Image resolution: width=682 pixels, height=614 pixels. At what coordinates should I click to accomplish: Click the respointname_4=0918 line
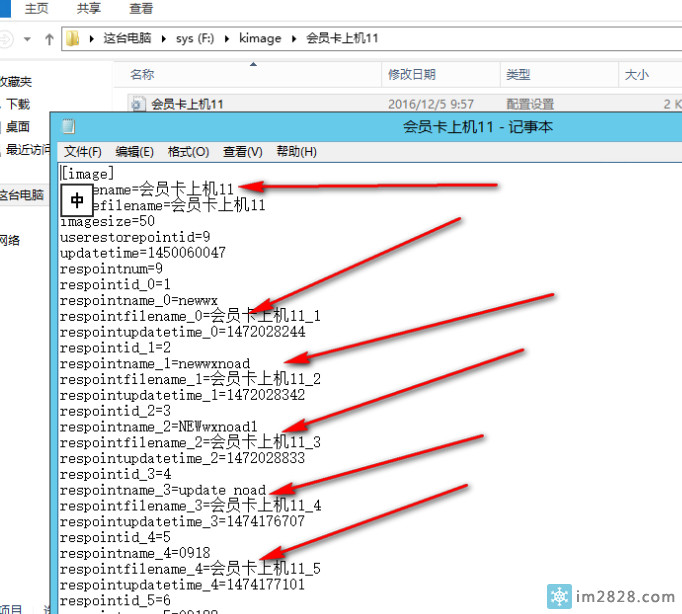coord(135,553)
